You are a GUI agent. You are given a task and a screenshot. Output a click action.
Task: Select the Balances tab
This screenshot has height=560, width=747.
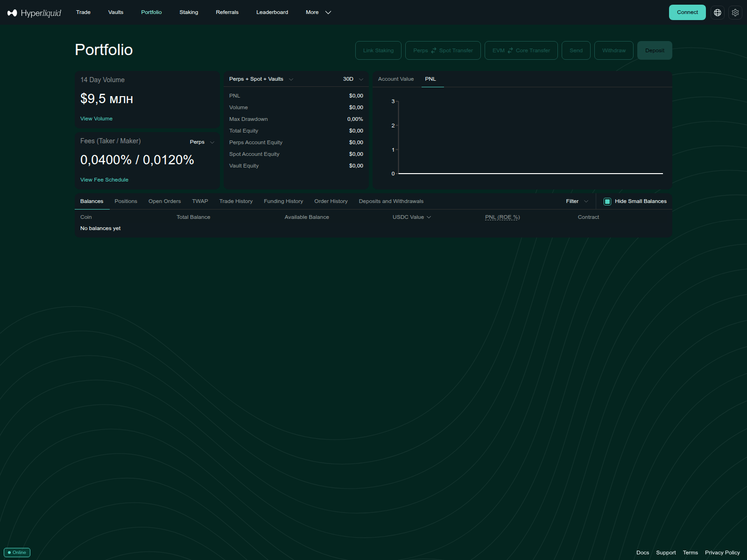point(92,202)
